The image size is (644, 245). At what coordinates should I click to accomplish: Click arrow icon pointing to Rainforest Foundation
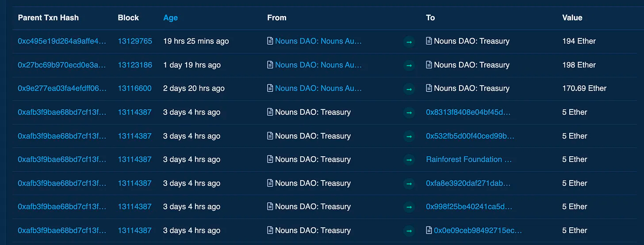tap(409, 160)
